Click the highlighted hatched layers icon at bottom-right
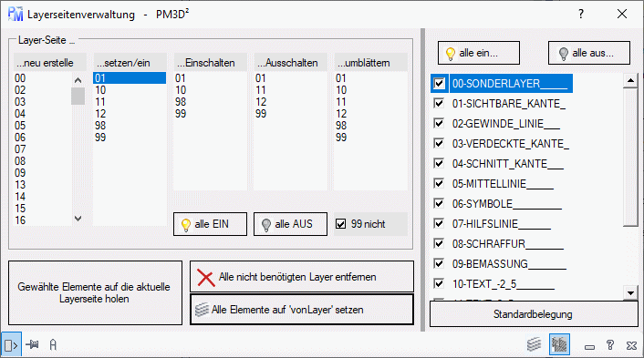The width and height of the screenshot is (644, 358). (x=559, y=344)
